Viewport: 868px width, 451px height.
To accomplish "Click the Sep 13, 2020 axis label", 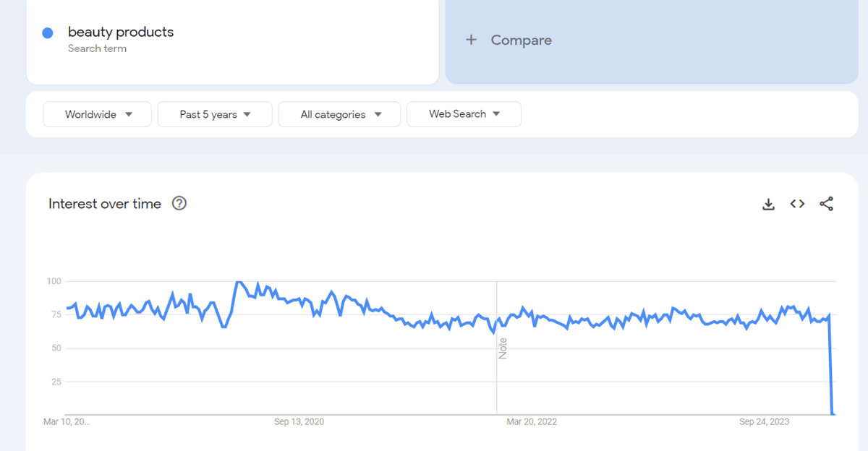I will pyautogui.click(x=299, y=421).
